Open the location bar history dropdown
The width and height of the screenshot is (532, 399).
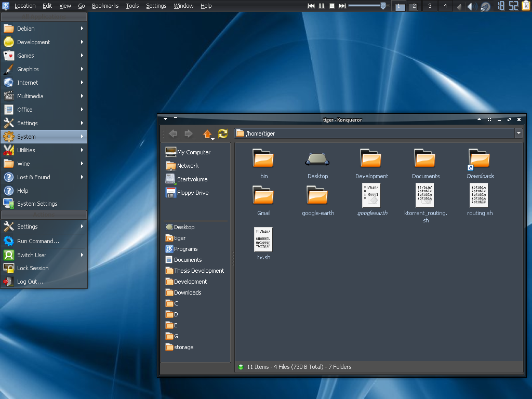(518, 134)
